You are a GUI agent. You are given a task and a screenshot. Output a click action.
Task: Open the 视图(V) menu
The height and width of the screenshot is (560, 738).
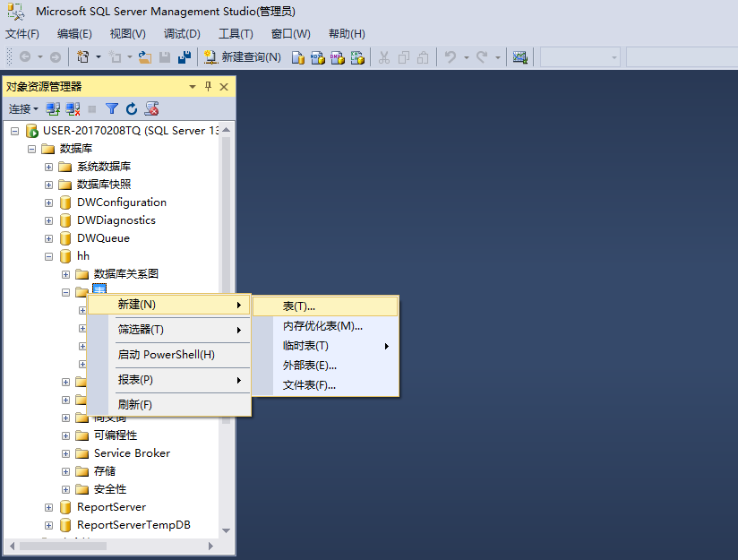[x=127, y=34]
